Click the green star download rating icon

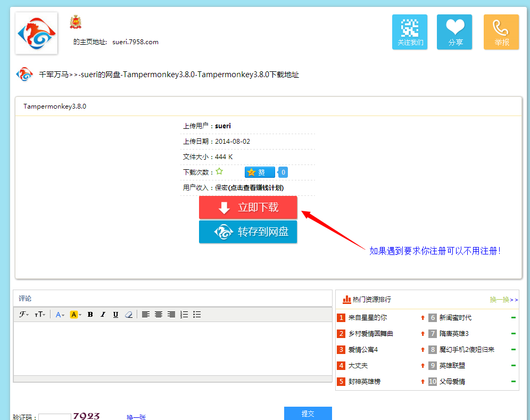(x=219, y=171)
